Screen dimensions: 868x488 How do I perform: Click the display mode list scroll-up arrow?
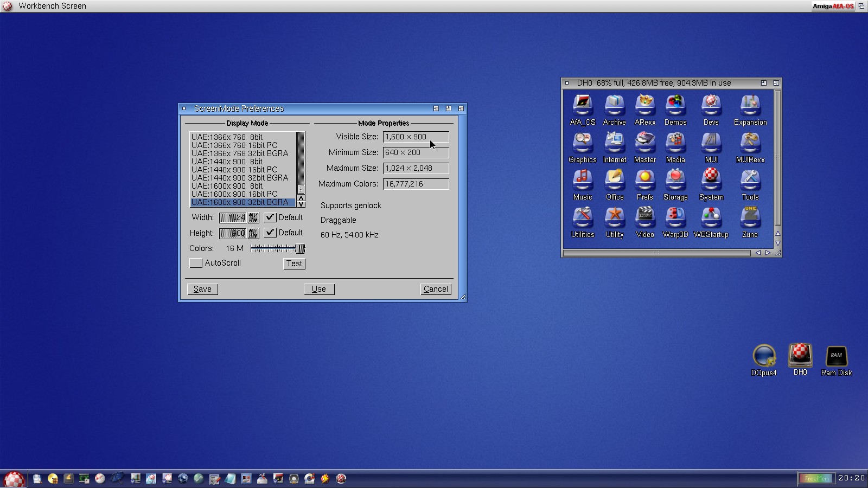(301, 198)
